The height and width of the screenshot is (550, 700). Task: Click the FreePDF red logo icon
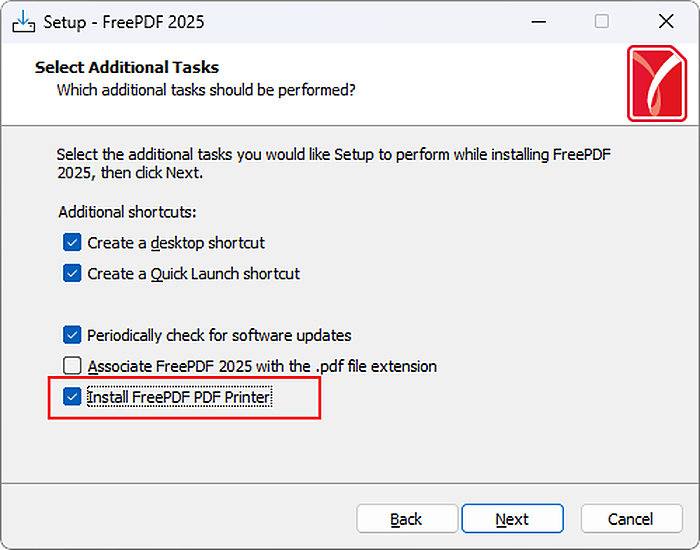[657, 83]
